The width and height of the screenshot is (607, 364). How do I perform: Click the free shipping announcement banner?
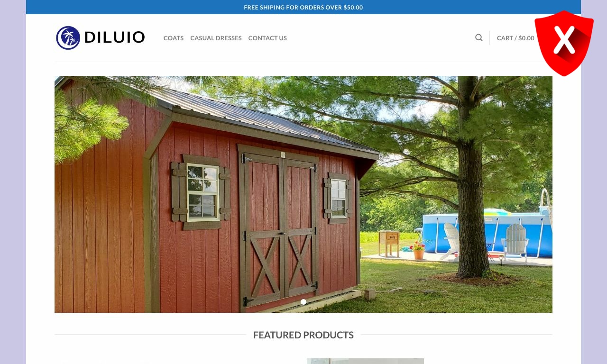pos(303,7)
